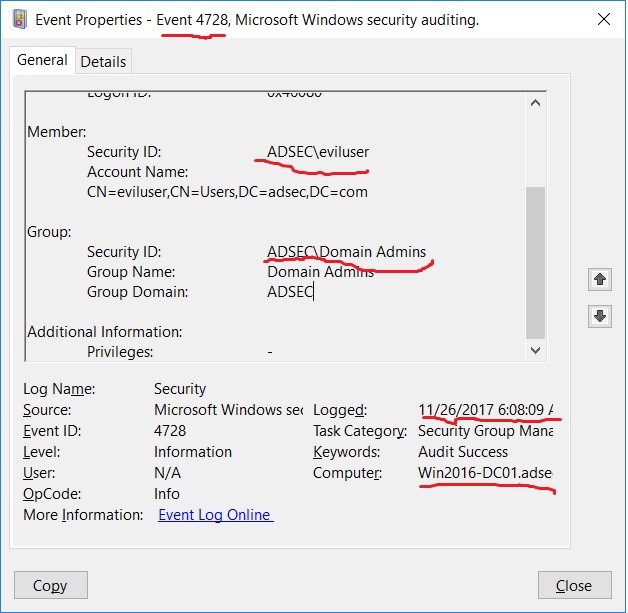
Task: Click the CN=eviluser account name line
Action: (227, 192)
